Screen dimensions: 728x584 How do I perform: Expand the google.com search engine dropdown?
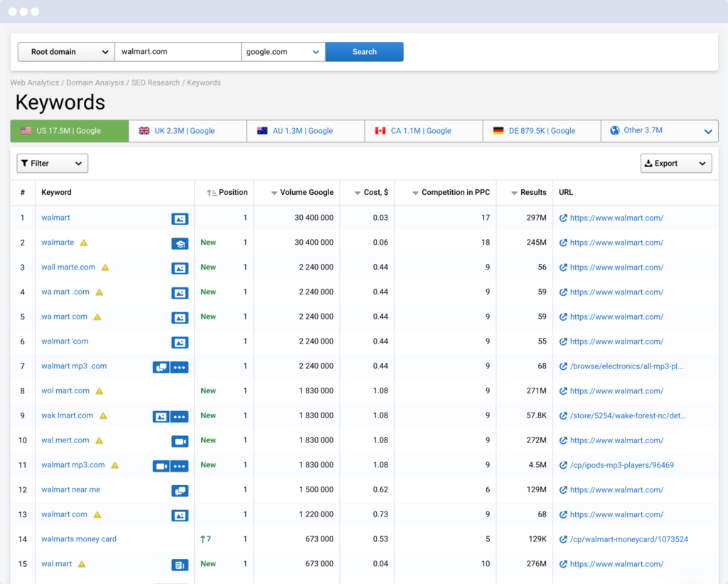(283, 52)
